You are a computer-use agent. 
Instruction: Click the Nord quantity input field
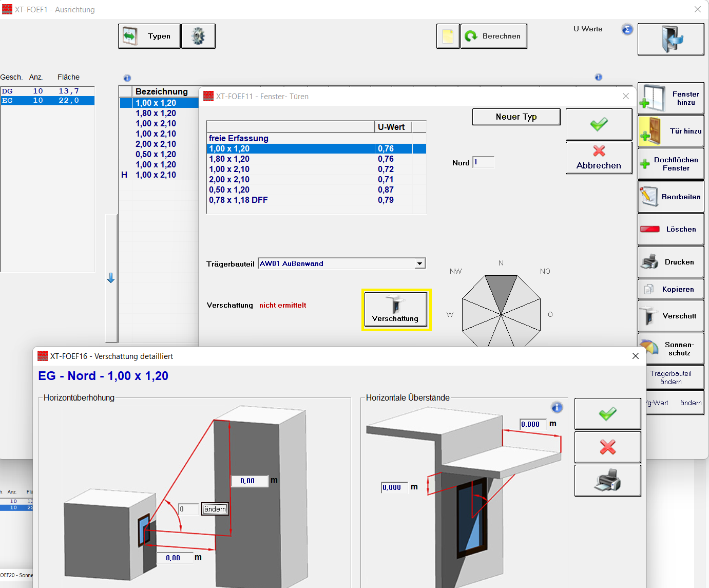coord(483,162)
